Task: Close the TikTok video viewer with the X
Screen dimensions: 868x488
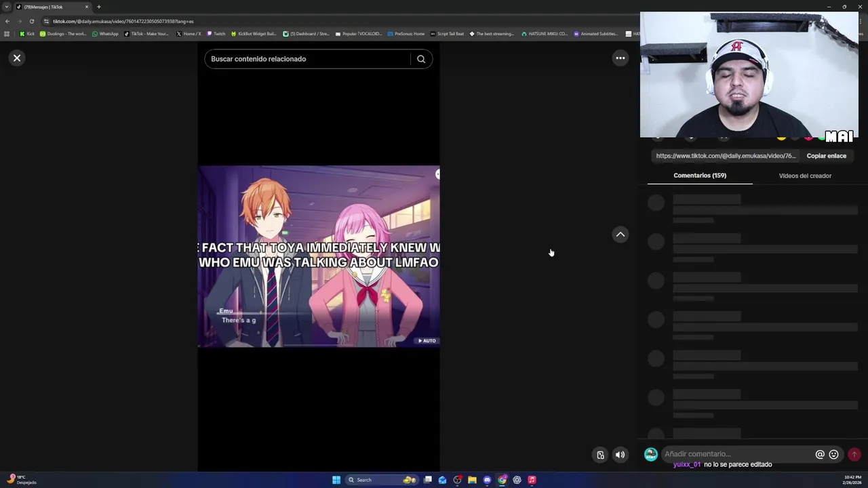Action: [x=17, y=58]
